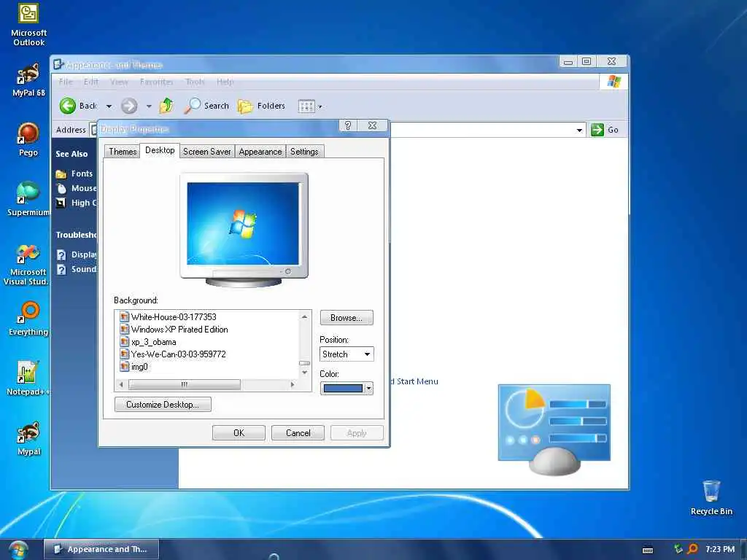Click the background list scroll up arrow
Viewport: 747px width, 560px height.
click(x=305, y=316)
